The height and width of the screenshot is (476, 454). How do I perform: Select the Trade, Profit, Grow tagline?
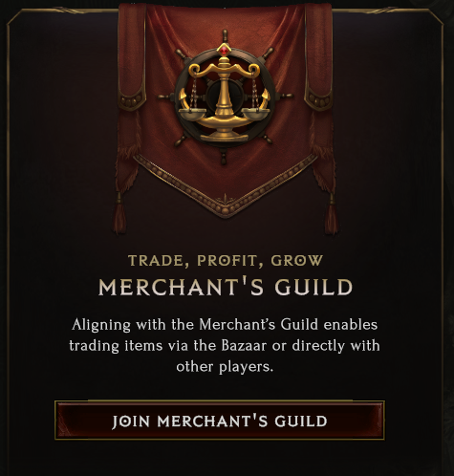(226, 261)
